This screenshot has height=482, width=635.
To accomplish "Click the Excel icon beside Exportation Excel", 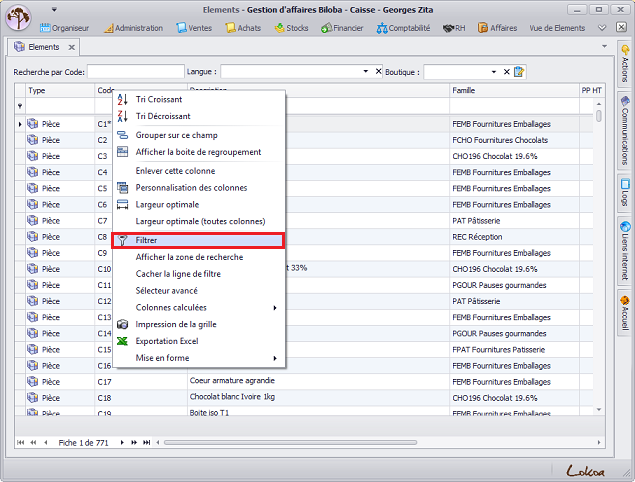I will (123, 341).
